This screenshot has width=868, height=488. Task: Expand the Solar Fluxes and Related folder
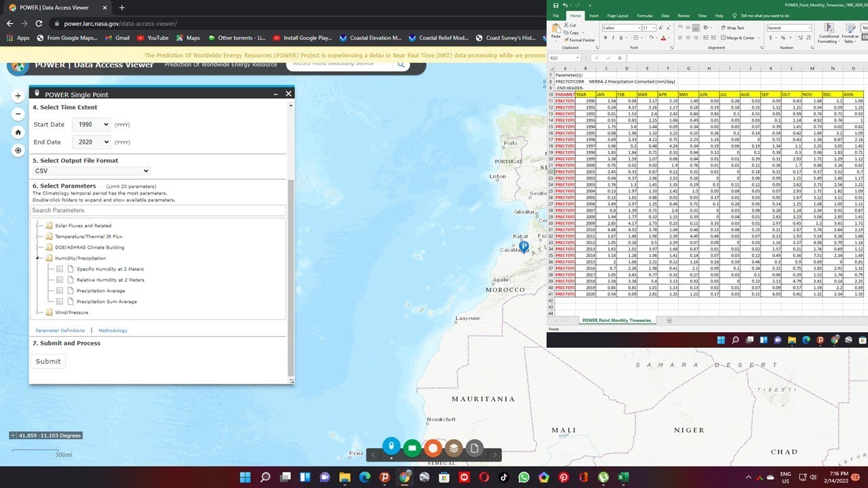[38, 226]
